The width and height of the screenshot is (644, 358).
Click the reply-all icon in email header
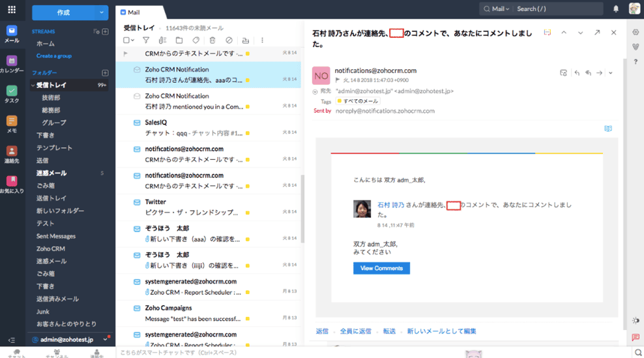[x=588, y=73]
